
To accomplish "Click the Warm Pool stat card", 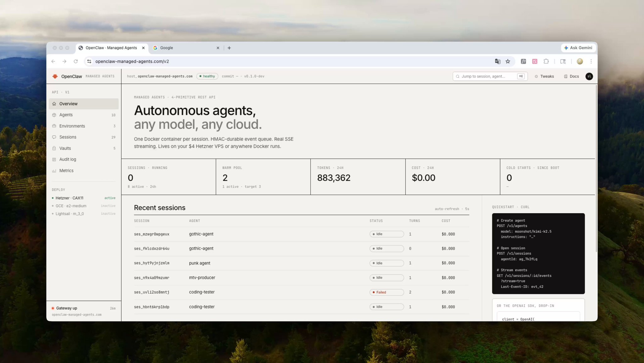I will click(x=263, y=177).
